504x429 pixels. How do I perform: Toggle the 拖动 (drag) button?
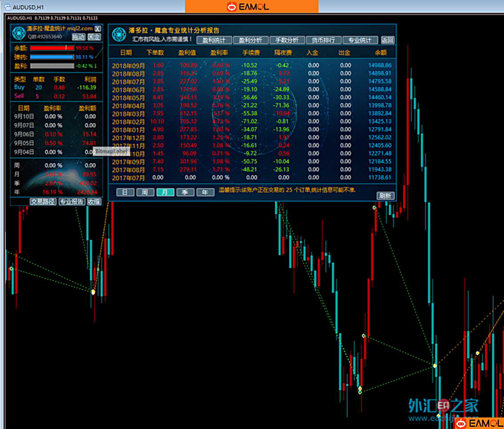(78, 37)
